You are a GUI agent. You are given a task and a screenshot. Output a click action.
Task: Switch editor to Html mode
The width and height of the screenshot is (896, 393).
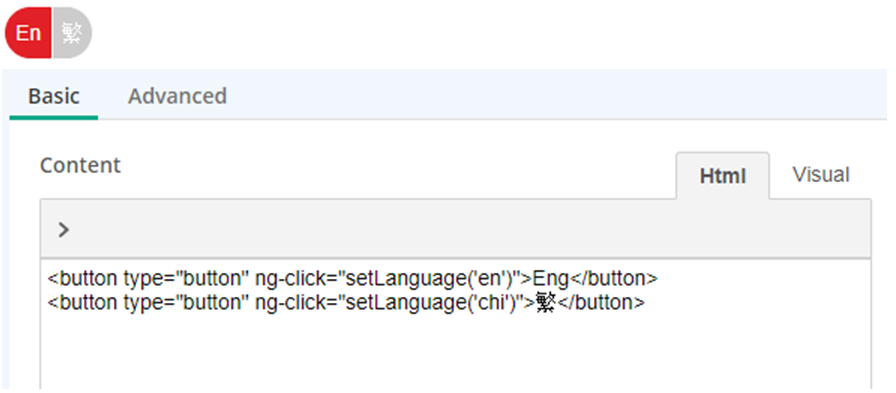(723, 176)
